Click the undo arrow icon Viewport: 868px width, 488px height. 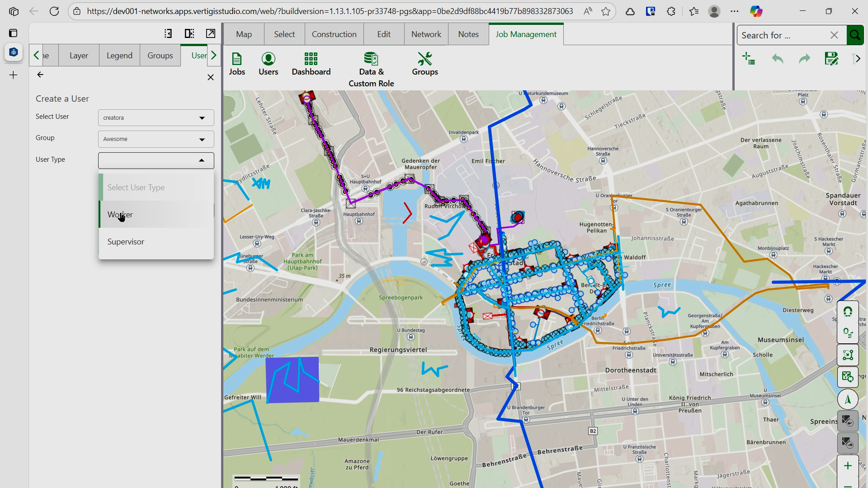[x=777, y=59]
